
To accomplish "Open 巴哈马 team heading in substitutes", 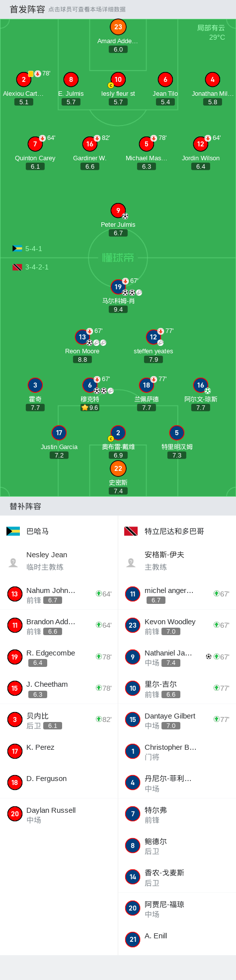I will pyautogui.click(x=38, y=531).
